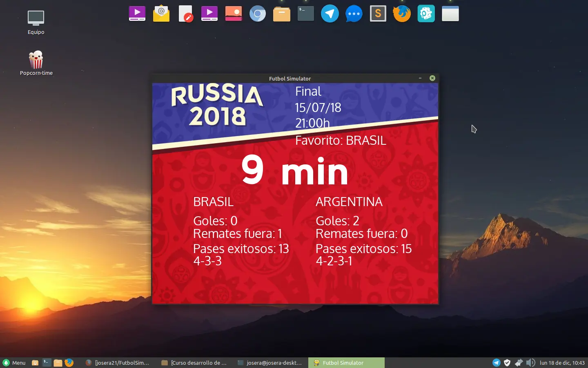
Task: Launch Firefox from the top dock
Action: 402,14
